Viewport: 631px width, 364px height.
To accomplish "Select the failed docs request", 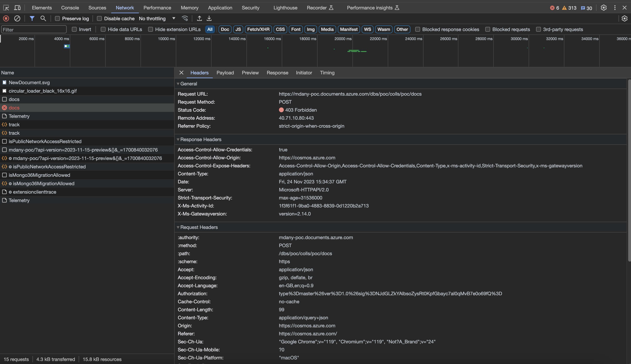I will 14,108.
